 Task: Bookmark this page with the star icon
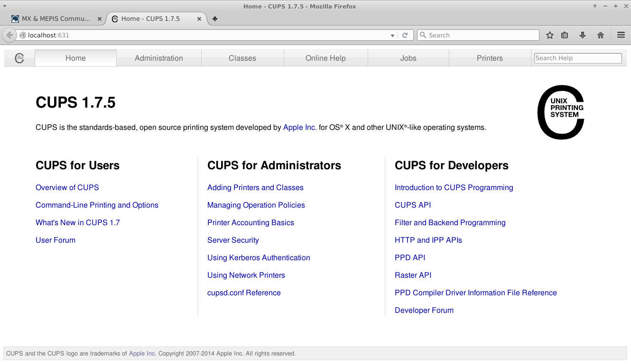coord(550,35)
